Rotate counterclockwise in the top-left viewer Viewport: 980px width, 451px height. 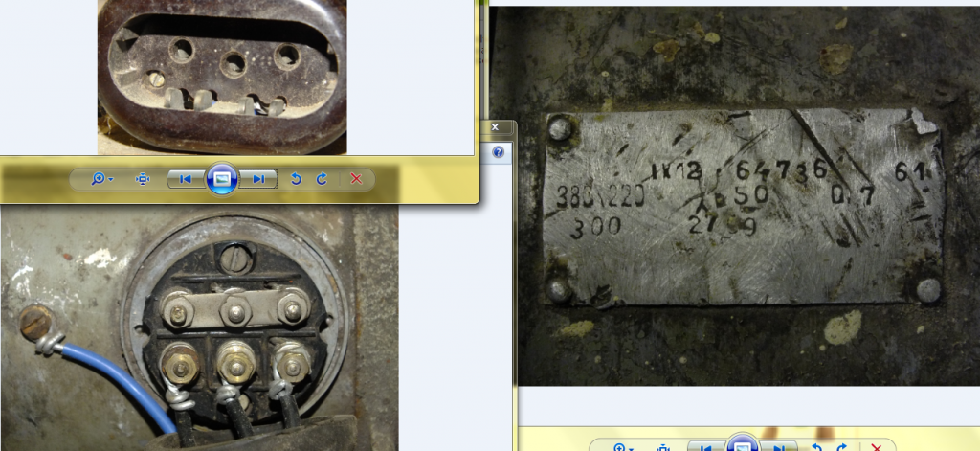(297, 179)
